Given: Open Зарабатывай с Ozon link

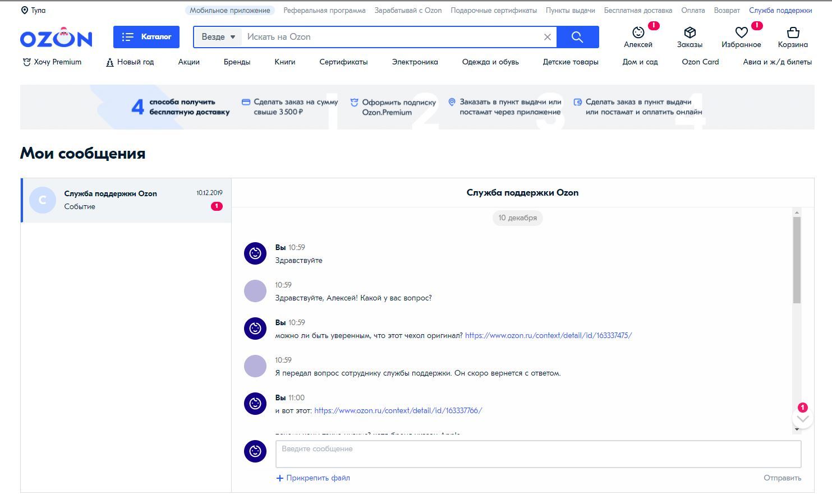Looking at the screenshot, I should pyautogui.click(x=408, y=10).
